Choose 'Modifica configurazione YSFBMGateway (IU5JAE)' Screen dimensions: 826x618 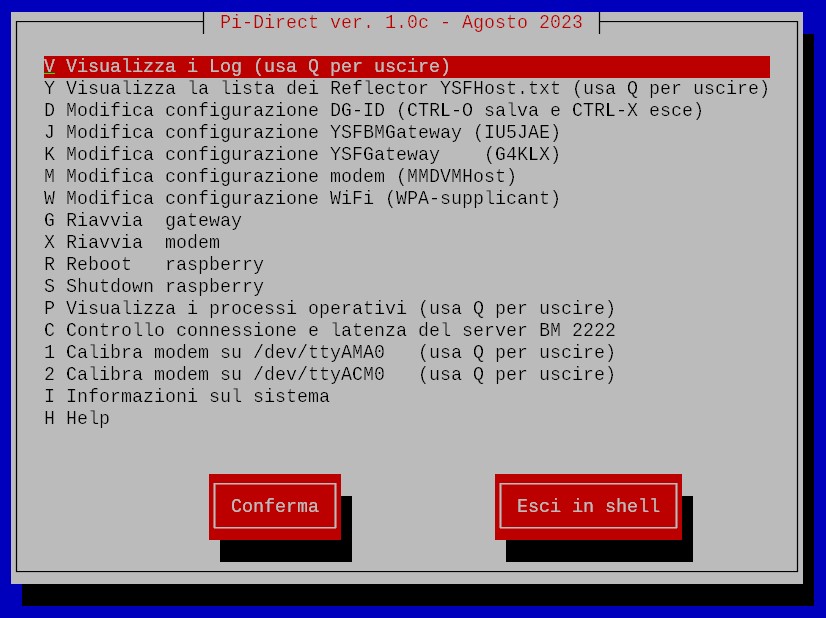(302, 133)
